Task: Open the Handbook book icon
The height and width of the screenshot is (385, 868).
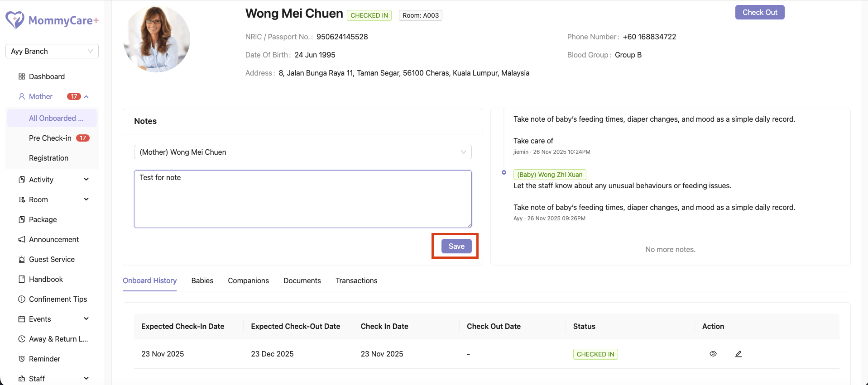Action: (21, 279)
